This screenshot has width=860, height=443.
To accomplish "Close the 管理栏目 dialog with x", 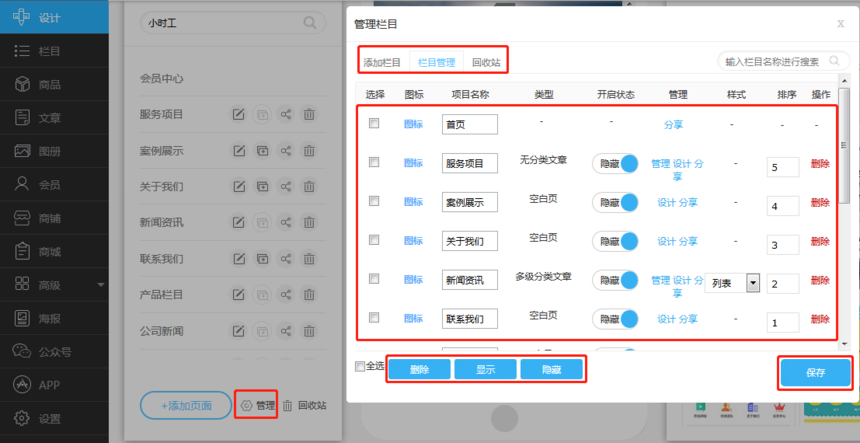I will tap(840, 24).
